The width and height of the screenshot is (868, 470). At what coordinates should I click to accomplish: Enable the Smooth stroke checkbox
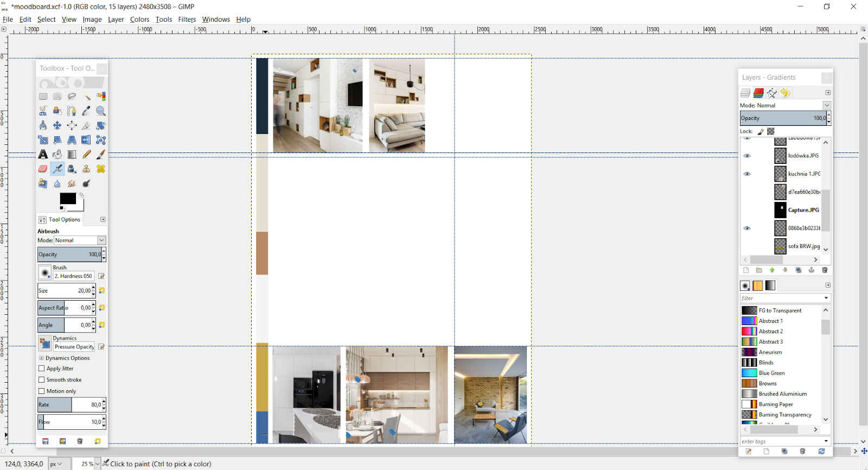coord(41,380)
